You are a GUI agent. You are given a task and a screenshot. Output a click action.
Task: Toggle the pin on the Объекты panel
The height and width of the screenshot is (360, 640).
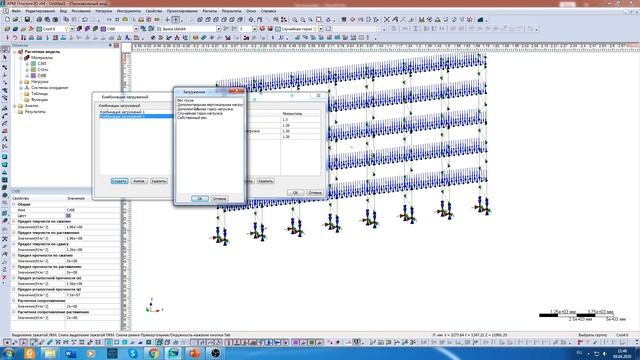[x=111, y=45]
